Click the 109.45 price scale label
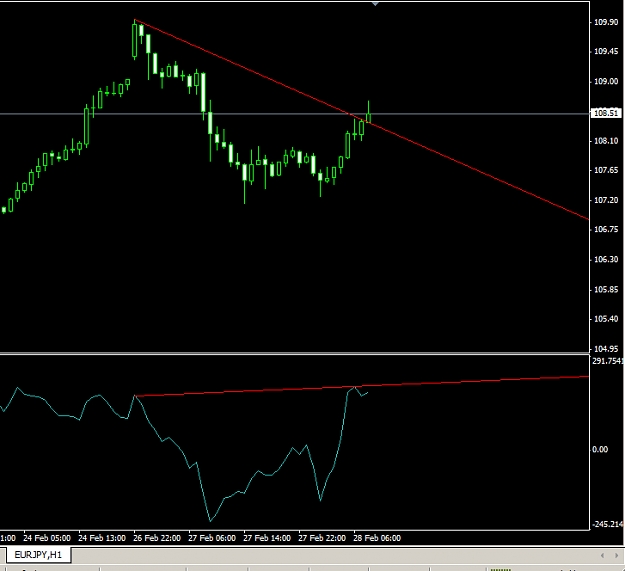Image resolution: width=625 pixels, height=571 pixels. [x=606, y=51]
